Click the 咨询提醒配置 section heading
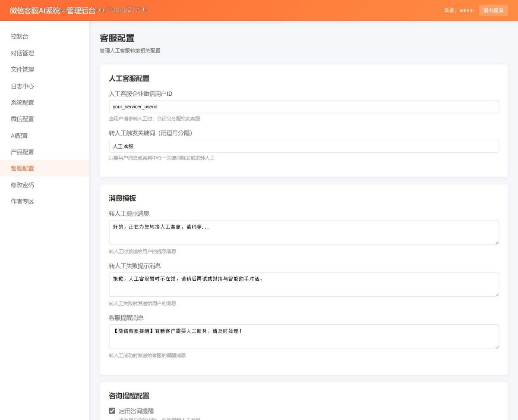This screenshot has height=420, width=518. 129,396
